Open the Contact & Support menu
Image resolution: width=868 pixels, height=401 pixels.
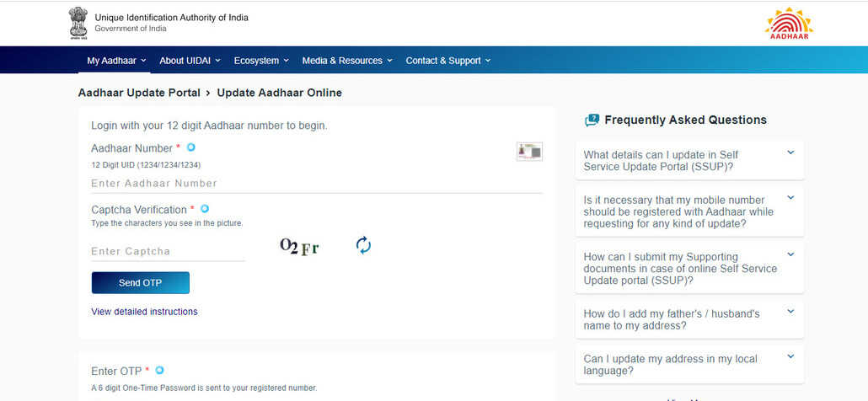pos(447,61)
